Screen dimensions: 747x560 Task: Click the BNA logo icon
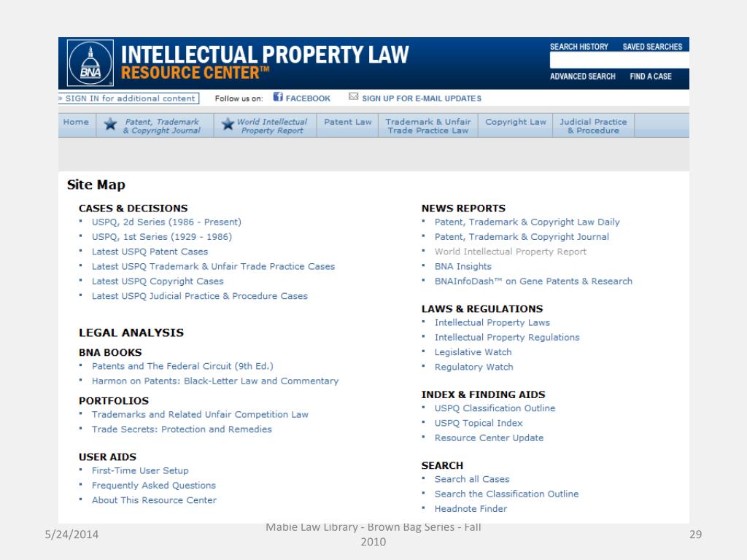(x=90, y=63)
